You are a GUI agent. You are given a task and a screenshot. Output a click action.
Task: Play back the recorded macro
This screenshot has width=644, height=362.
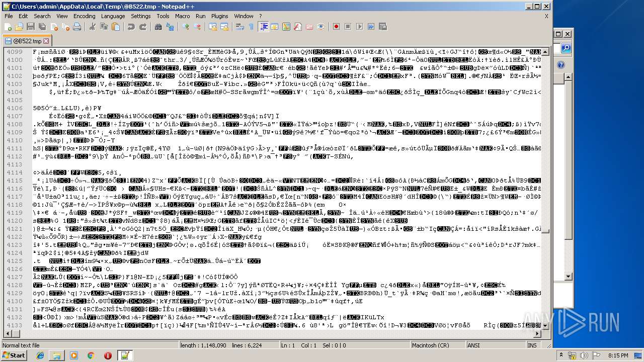(x=360, y=27)
